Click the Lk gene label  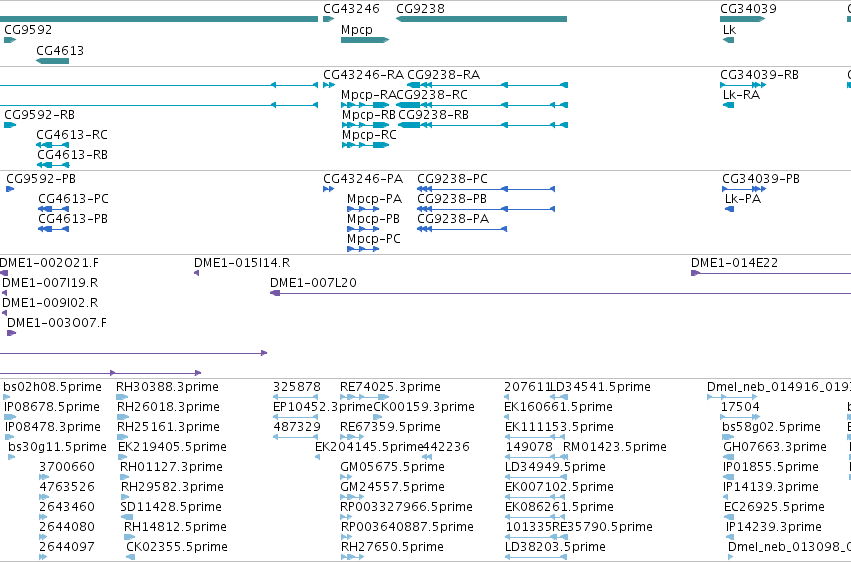[729, 29]
